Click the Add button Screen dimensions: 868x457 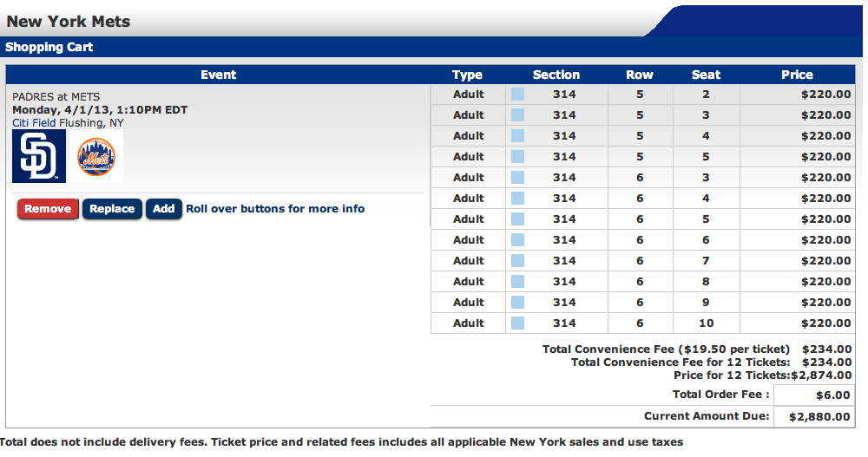164,209
